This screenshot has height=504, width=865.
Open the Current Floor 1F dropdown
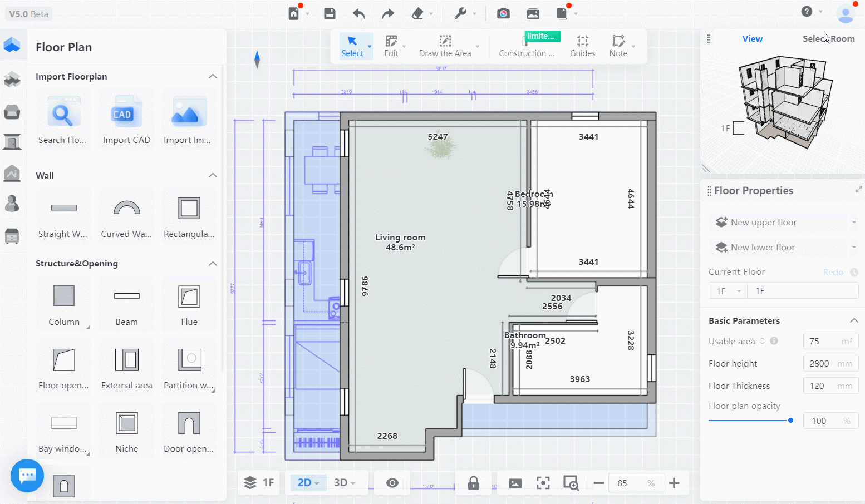point(728,291)
